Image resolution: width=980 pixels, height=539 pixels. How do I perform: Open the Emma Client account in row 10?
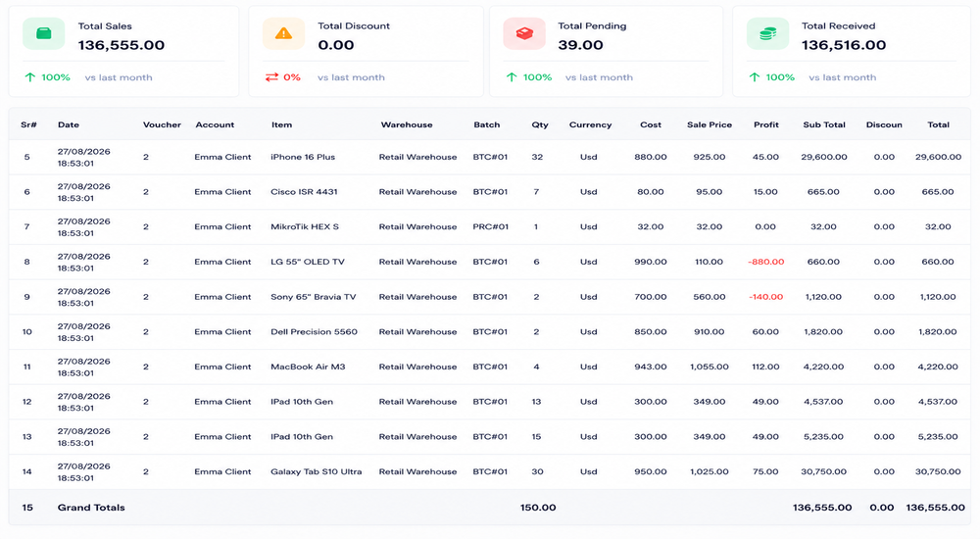pos(222,332)
